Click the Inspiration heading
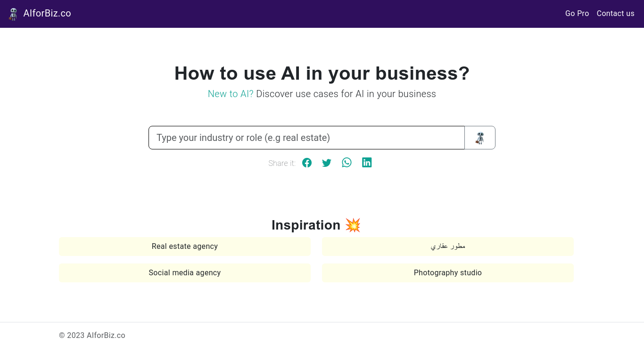Viewport: 644px width, 362px height. (x=305, y=225)
